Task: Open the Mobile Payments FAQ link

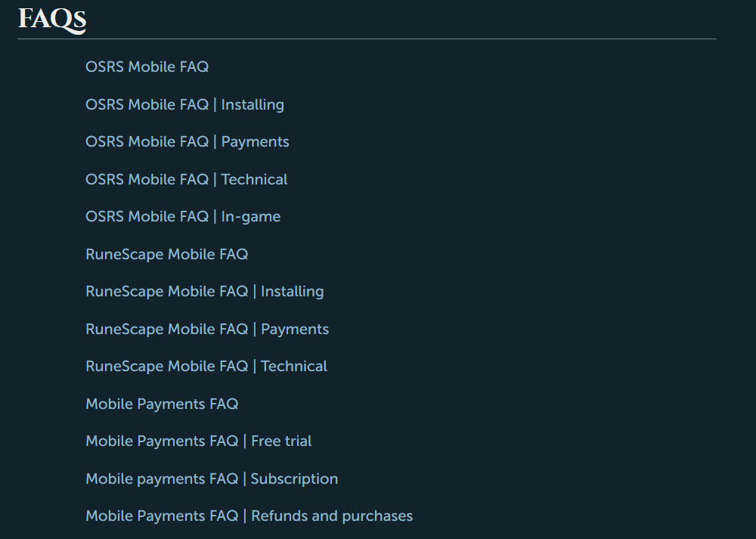Action: (162, 404)
